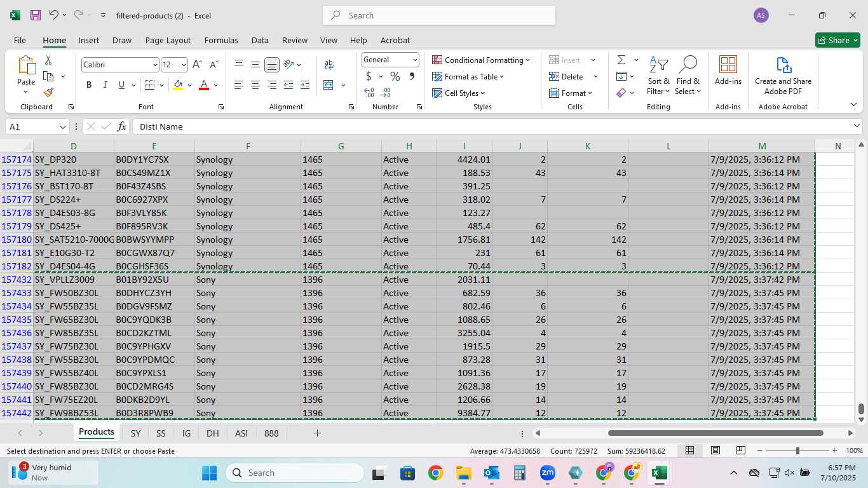Create and Share Adobe PDF
The width and height of the screenshot is (868, 488).
[x=783, y=76]
